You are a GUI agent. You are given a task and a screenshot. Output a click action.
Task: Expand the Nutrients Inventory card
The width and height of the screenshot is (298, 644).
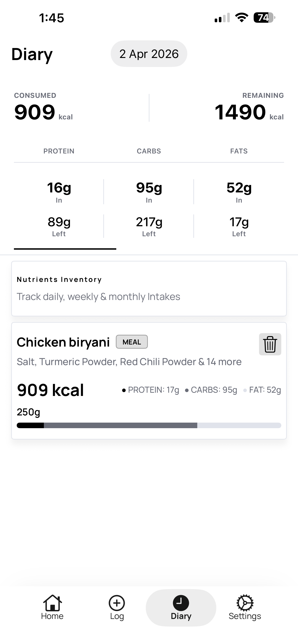(x=149, y=288)
